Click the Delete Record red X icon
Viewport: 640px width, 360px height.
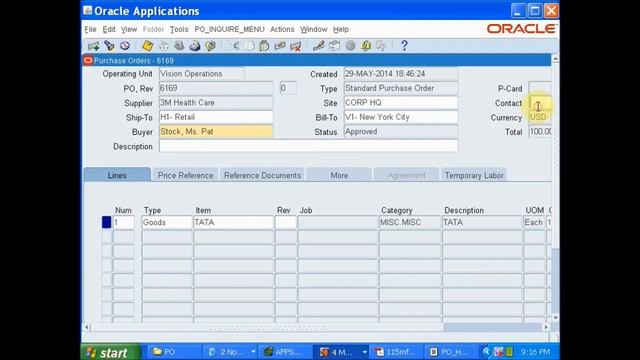pyautogui.click(x=296, y=46)
